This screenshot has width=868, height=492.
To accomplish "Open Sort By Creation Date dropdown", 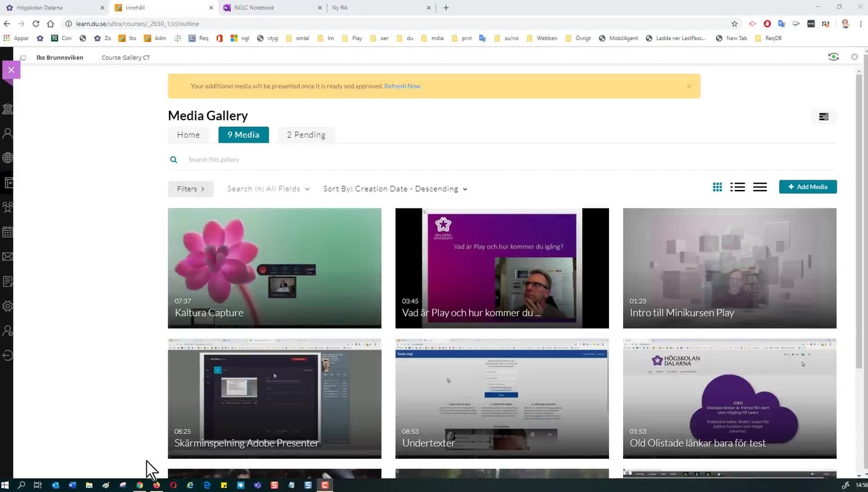I will (x=395, y=189).
